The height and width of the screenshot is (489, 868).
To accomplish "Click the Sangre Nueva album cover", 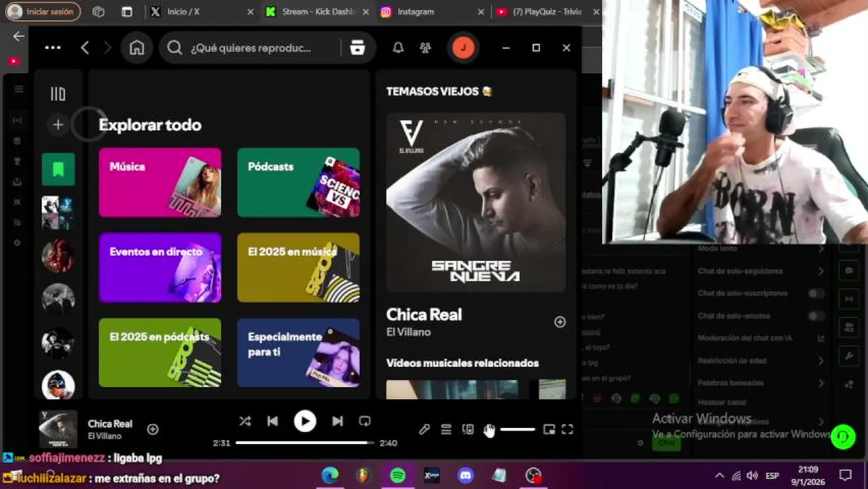I will tap(475, 202).
